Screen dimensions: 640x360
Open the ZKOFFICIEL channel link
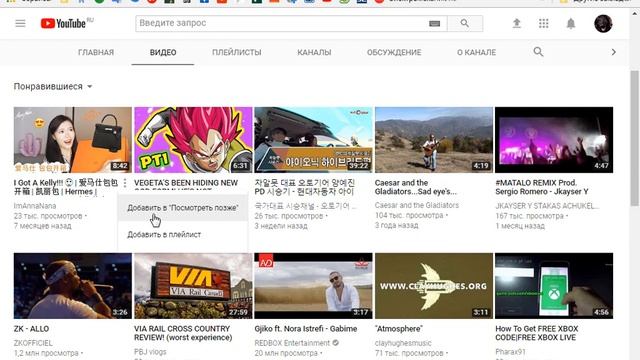33,343
